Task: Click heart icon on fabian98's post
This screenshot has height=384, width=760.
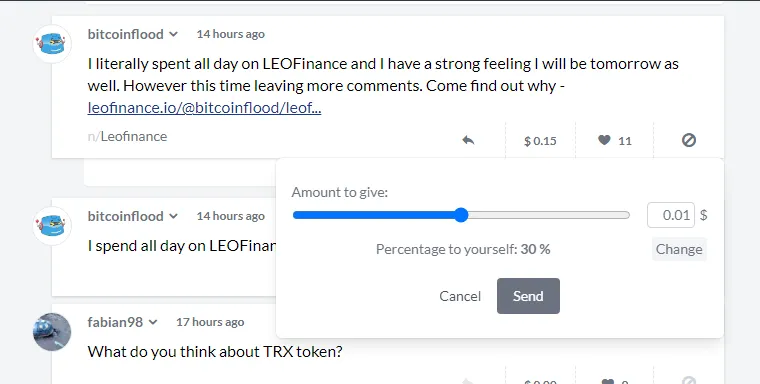Action: point(607,382)
